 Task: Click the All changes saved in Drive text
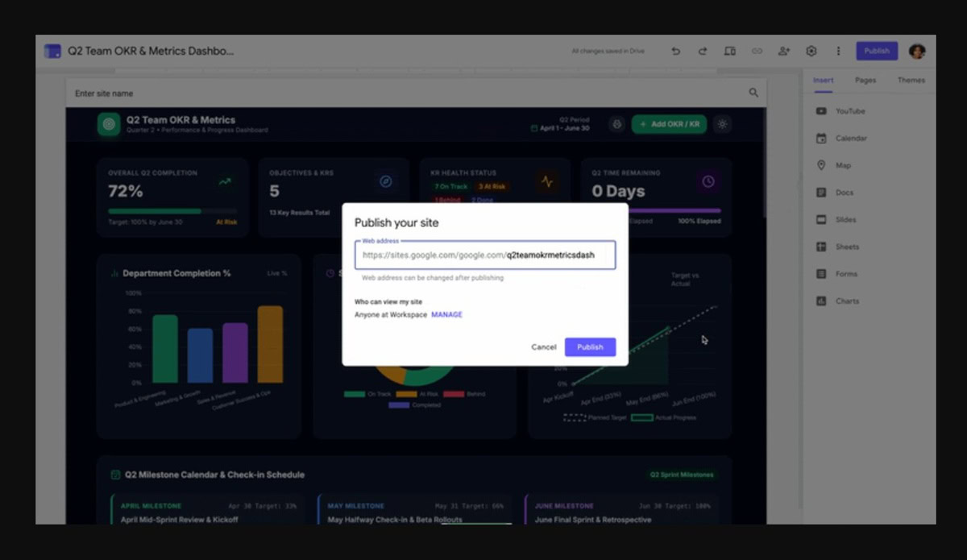(608, 51)
